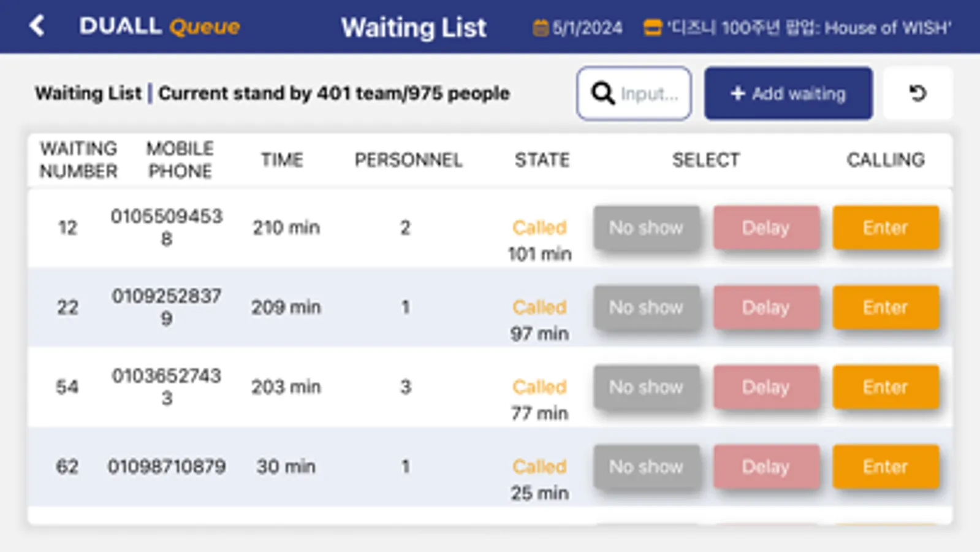Enter waiting number 62
Screen dimensions: 980x552
pos(885,467)
